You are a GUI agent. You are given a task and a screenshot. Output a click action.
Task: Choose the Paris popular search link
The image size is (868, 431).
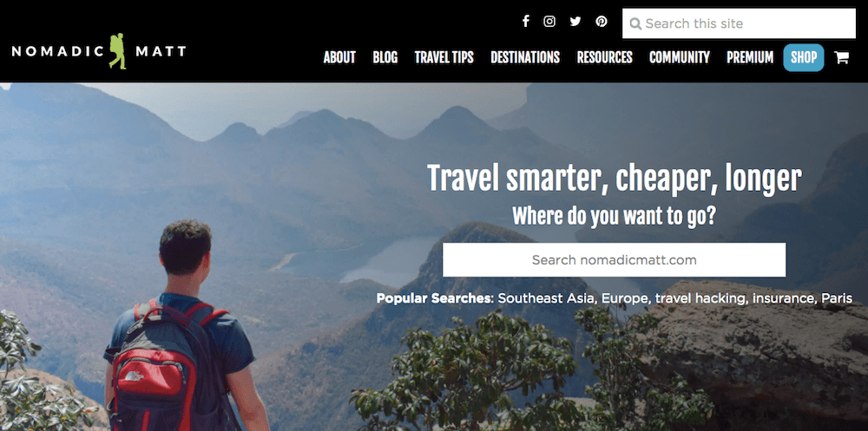[837, 299]
